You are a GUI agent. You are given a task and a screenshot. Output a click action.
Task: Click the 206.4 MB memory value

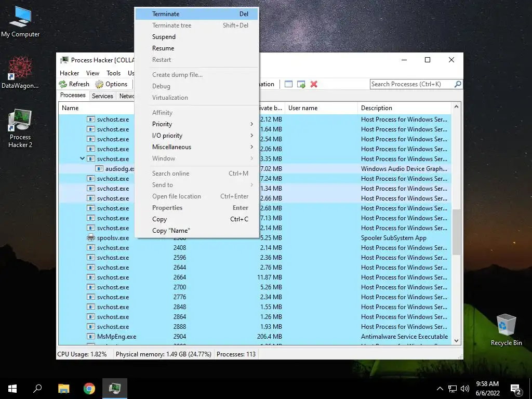point(270,337)
